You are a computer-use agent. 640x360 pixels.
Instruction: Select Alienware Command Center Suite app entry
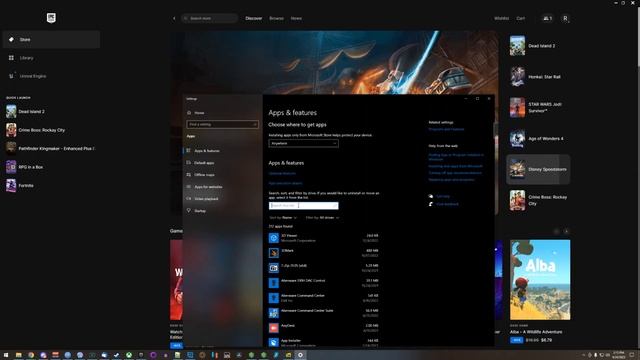(323, 313)
